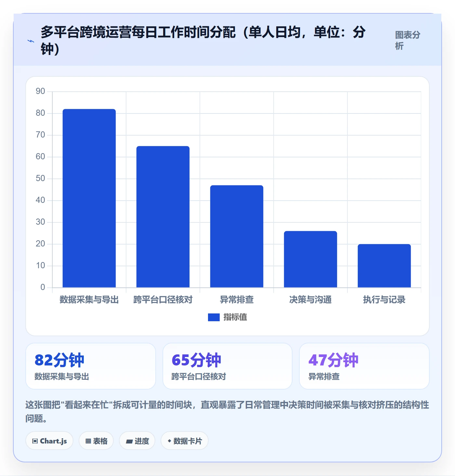
Task: Click the 指标值 legend text
Action: point(235,317)
